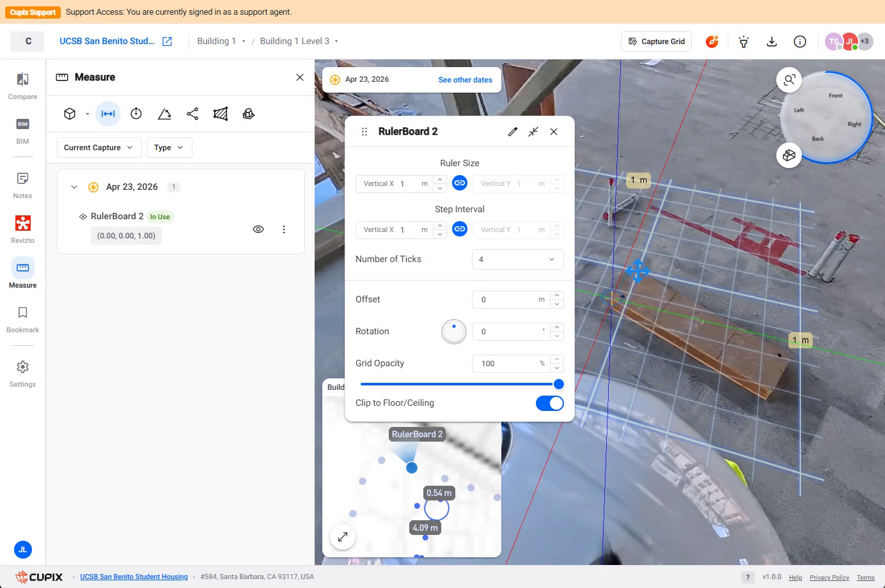Click the orange AI assistant icon
Screen dimensions: 885x588
click(712, 42)
